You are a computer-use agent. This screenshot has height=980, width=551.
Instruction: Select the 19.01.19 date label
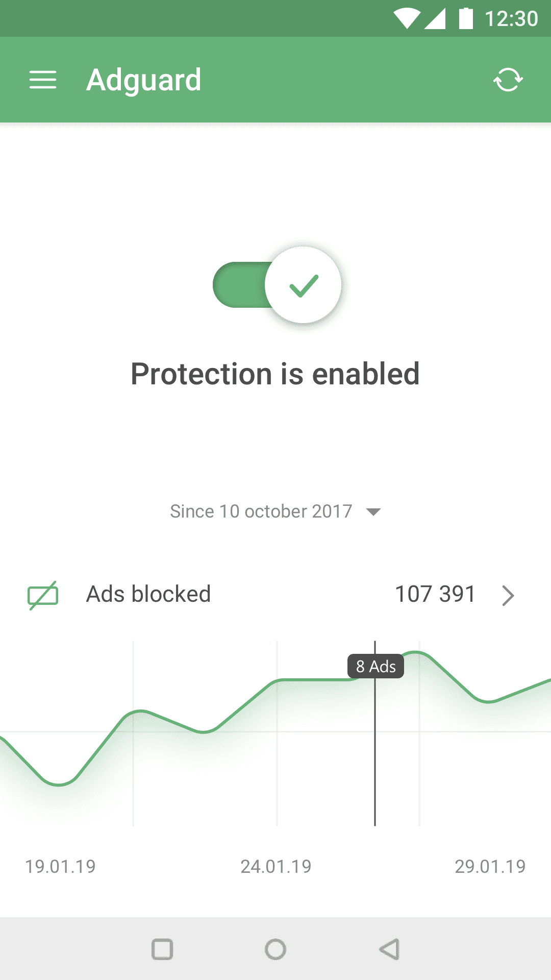click(61, 866)
